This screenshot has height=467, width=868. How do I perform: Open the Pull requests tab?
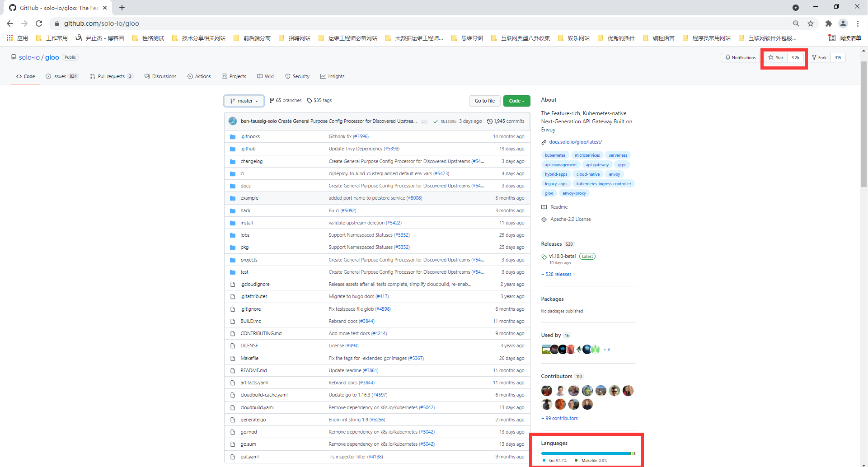111,77
